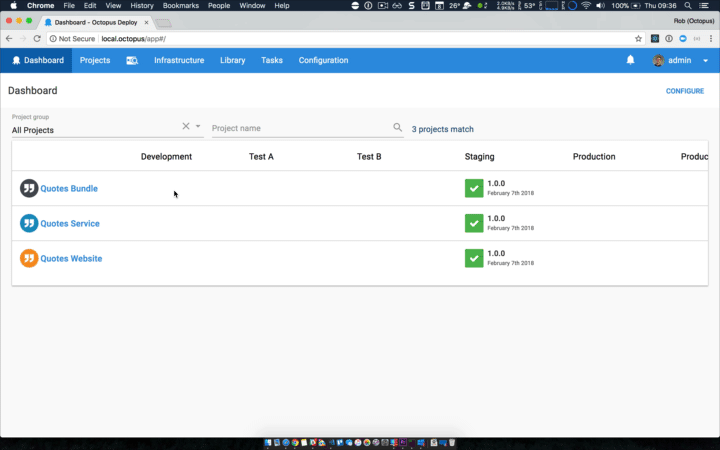Open a new Chrome tab

pyautogui.click(x=163, y=23)
